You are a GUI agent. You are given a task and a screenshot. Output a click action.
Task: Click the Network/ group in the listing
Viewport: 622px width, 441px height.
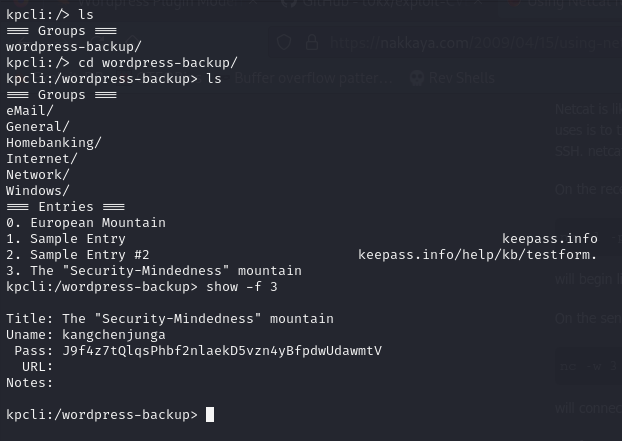click(x=37, y=175)
